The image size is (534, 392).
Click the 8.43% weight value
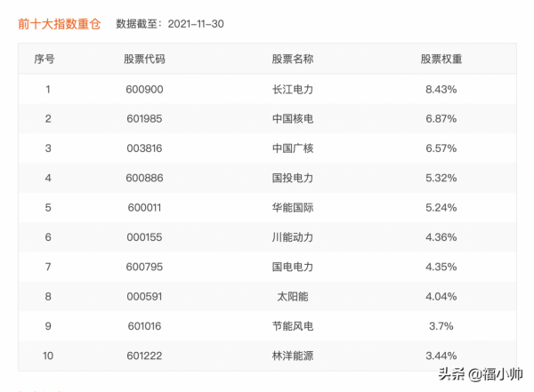441,90
